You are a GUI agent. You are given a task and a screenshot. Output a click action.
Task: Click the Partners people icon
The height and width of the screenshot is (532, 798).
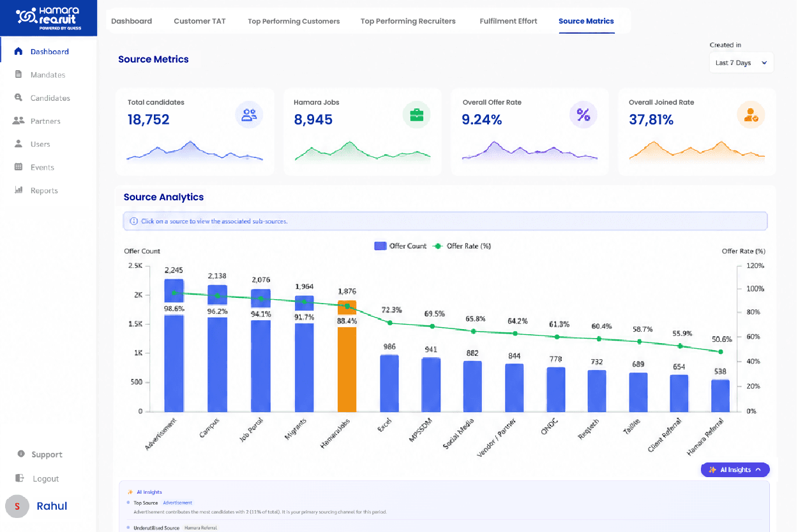click(19, 121)
